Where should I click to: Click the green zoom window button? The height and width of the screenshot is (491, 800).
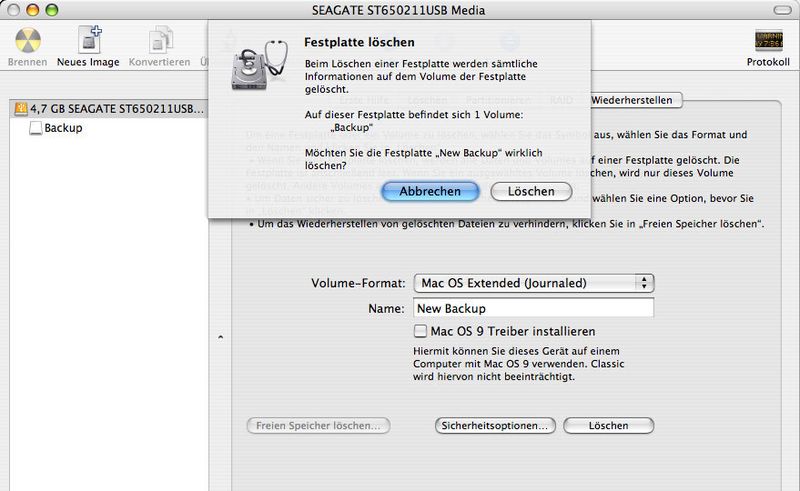click(52, 10)
